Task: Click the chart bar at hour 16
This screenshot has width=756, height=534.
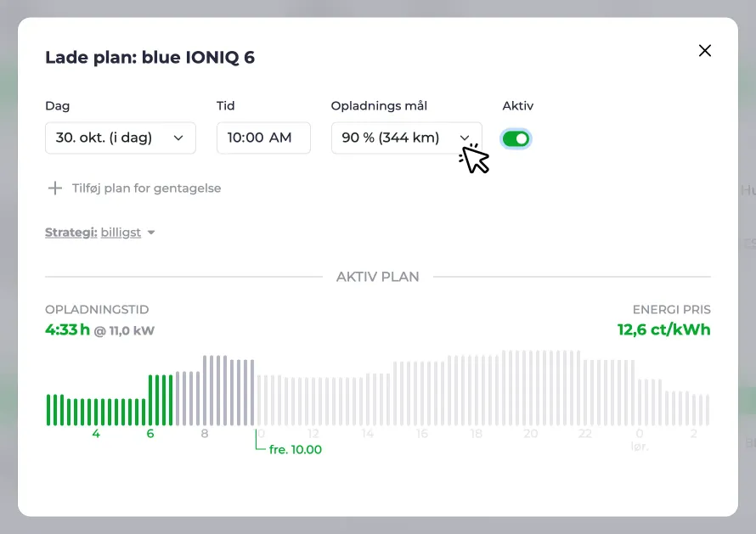Action: (x=422, y=393)
